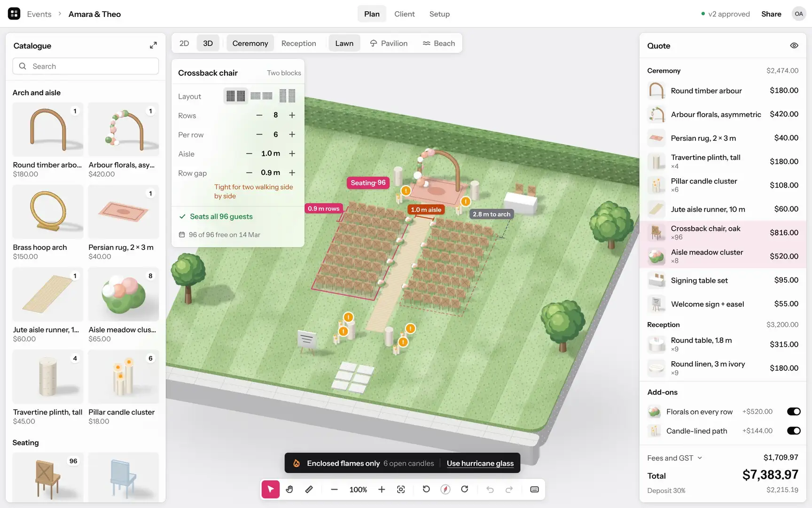
Task: Fit scene to view icon
Action: coord(401,489)
